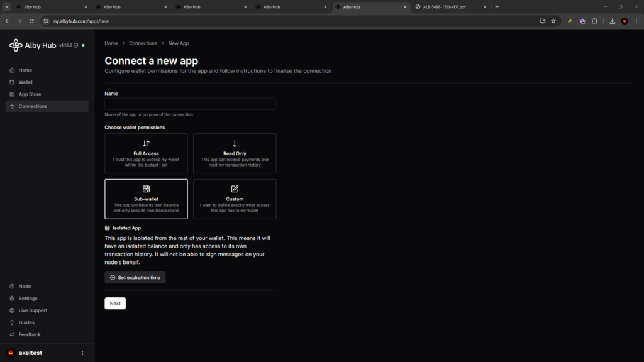This screenshot has height=362, width=644.
Task: Open Live Support in the sidebar
Action: 33,310
